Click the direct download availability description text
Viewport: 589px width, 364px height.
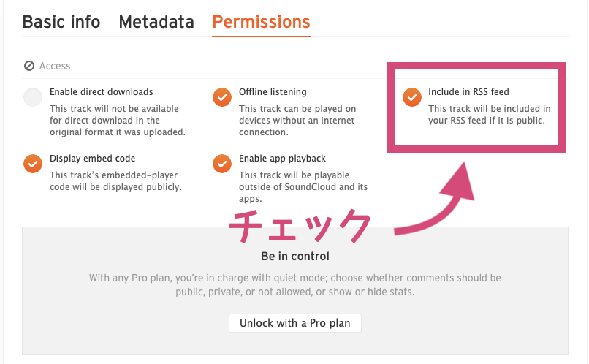click(x=118, y=120)
